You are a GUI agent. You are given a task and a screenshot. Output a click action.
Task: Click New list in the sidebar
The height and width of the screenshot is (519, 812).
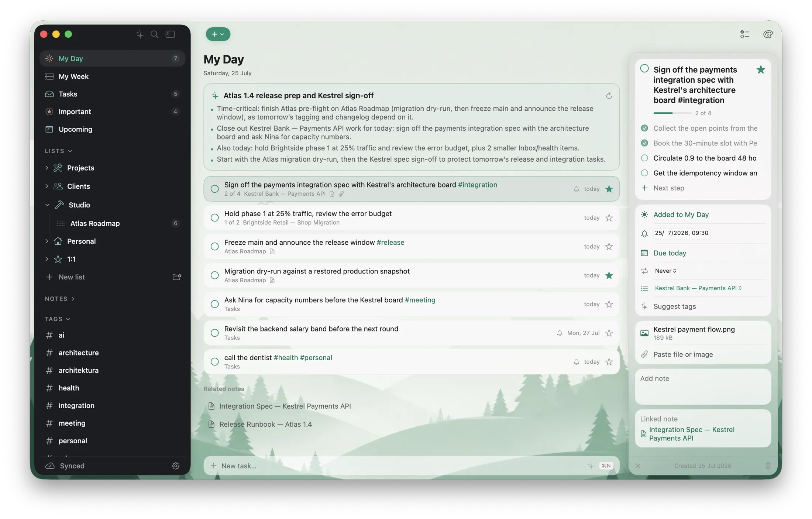72,277
